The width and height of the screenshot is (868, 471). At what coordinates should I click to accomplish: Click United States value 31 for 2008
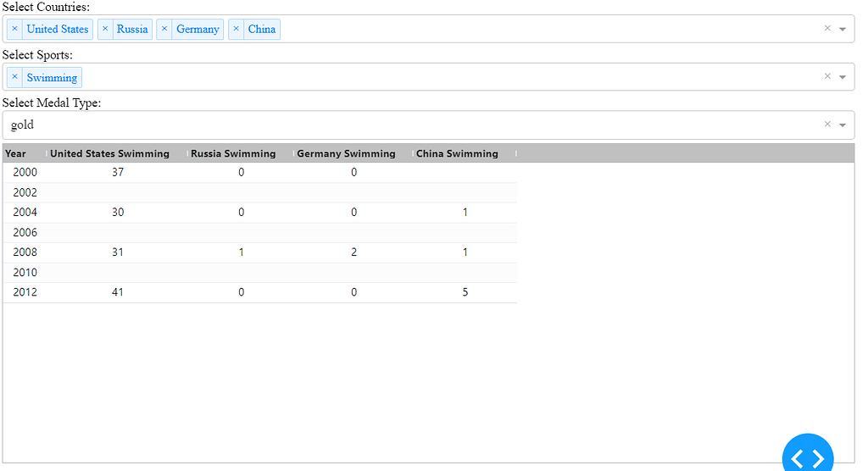[117, 252]
